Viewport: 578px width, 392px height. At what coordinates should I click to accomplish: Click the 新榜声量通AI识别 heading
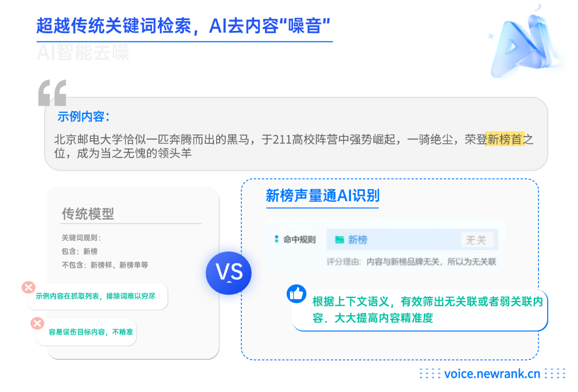click(322, 195)
